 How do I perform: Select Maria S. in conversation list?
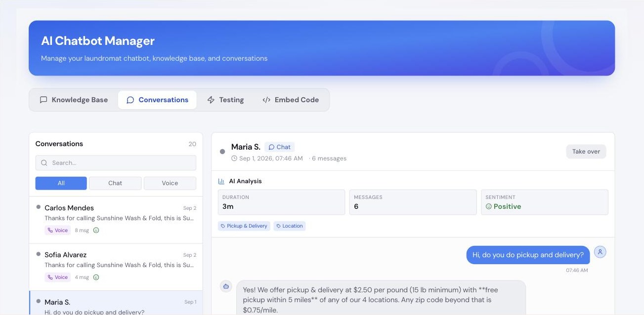tap(116, 303)
